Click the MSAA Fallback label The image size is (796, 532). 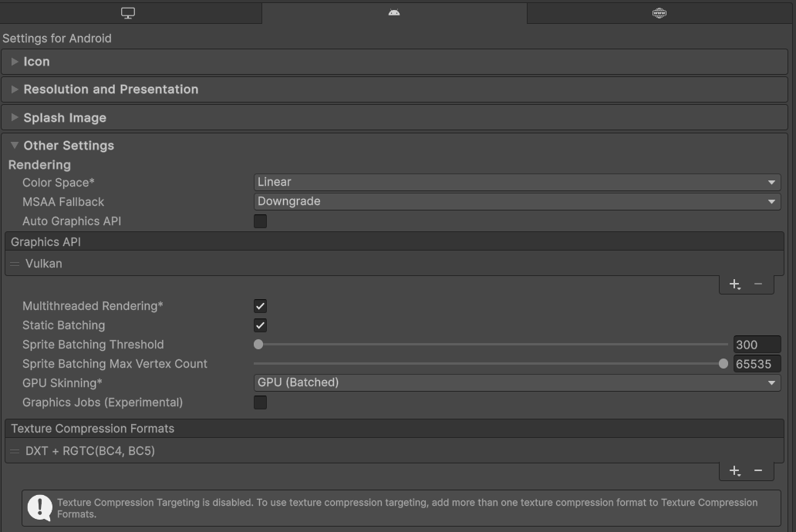pos(63,202)
